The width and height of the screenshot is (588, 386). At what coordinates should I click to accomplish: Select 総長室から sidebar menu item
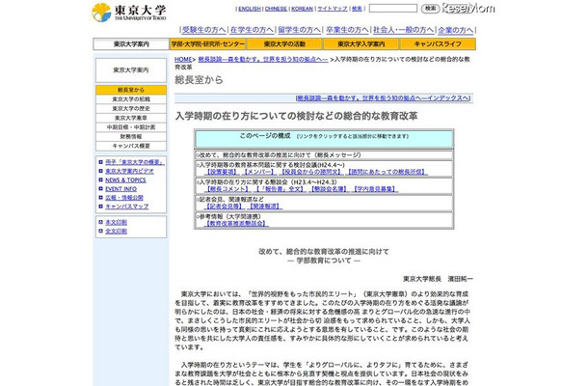(131, 90)
